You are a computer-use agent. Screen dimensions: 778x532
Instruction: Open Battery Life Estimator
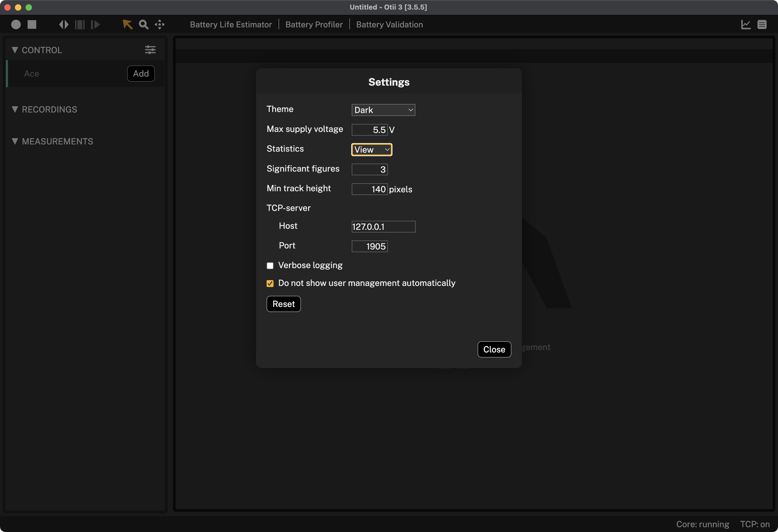231,24
